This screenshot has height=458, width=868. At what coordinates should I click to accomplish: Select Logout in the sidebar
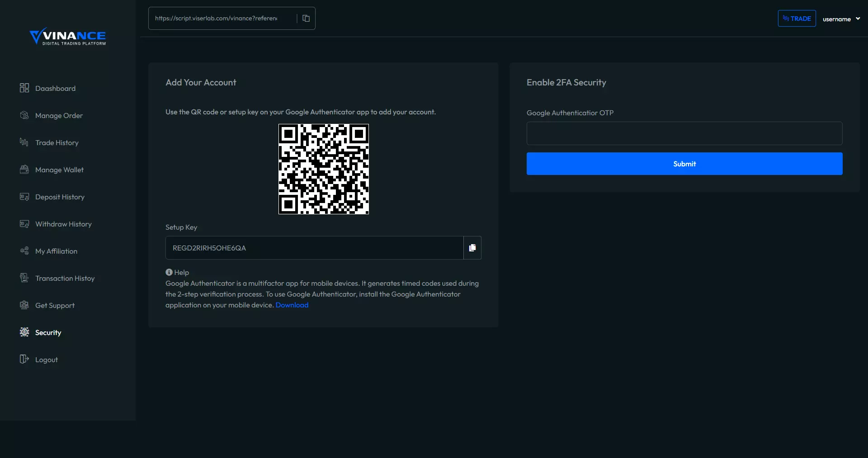tap(47, 359)
